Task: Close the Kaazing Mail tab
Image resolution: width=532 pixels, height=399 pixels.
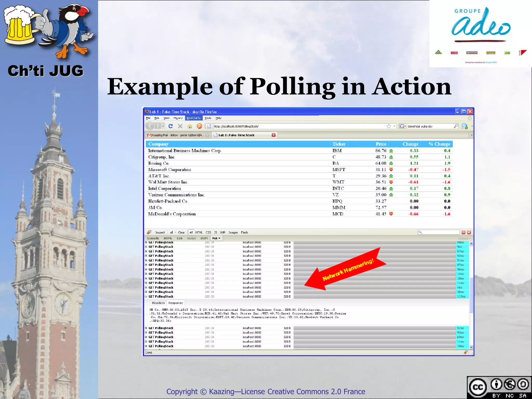Action: coord(207,135)
